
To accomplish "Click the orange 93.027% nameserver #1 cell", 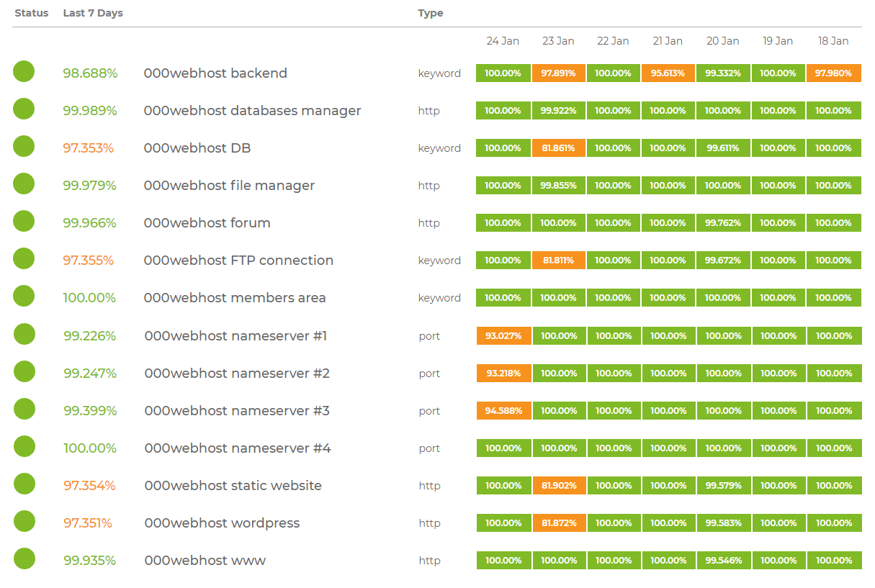I will pos(503,336).
